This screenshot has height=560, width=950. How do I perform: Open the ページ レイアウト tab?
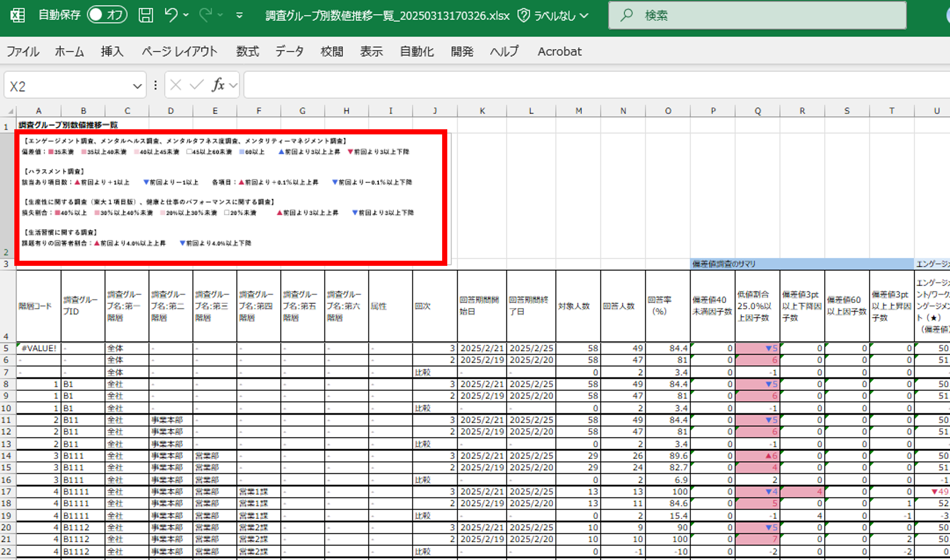pyautogui.click(x=179, y=51)
